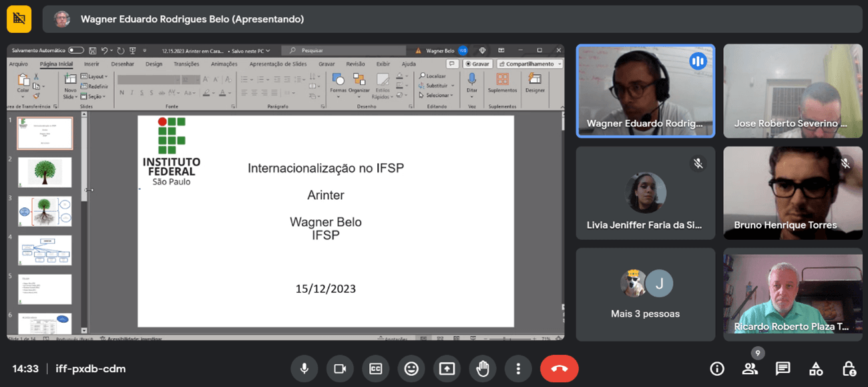Open the activities icon in Meet
The width and height of the screenshot is (868, 387).
[x=816, y=369]
